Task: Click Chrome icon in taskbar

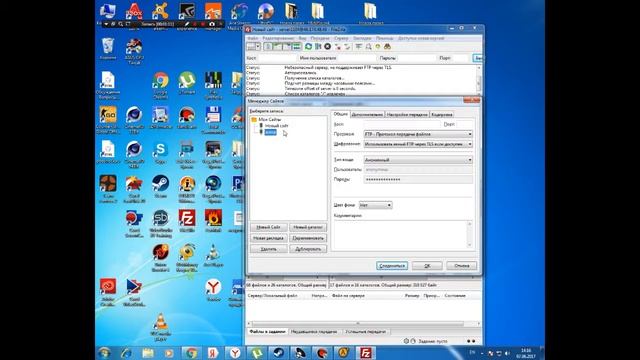Action: point(191,353)
